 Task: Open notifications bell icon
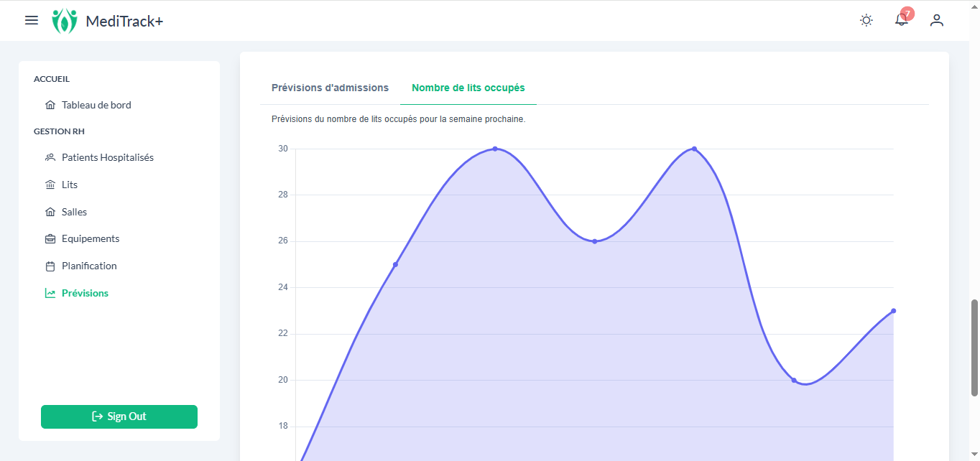click(901, 21)
